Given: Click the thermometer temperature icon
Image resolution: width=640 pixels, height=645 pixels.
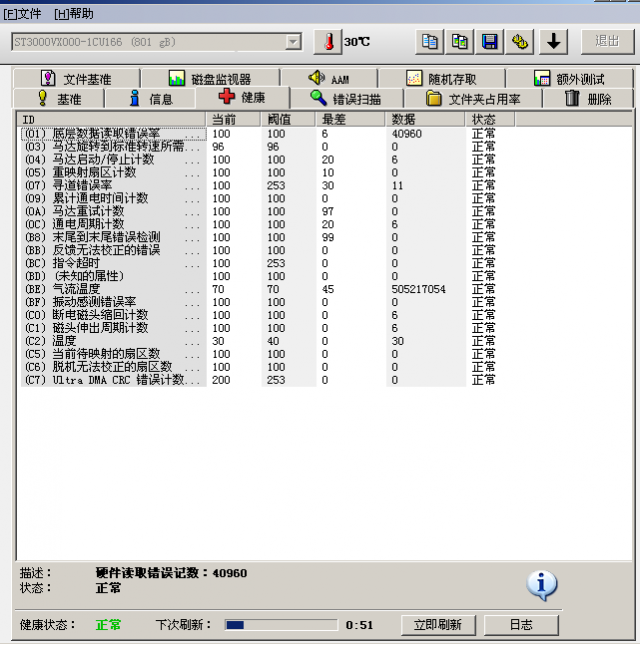Looking at the screenshot, I should 328,42.
